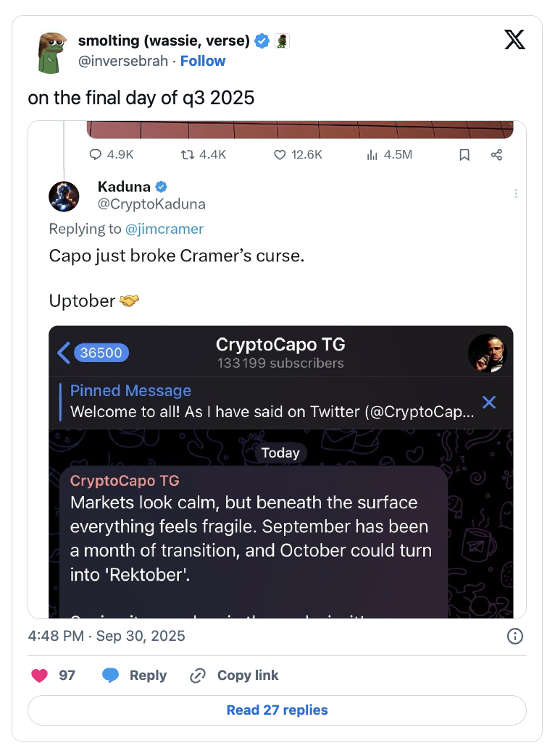The image size is (555, 756).
Task: Copy link to this tweet
Action: coord(234,676)
